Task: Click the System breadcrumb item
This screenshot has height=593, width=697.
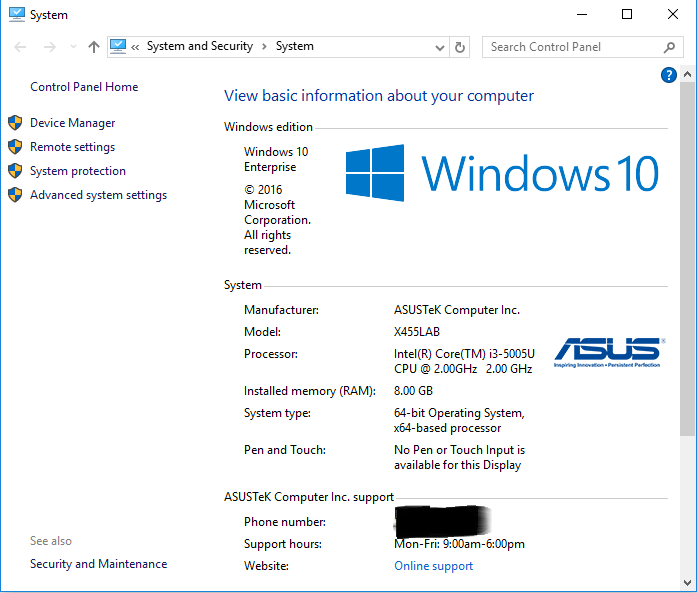Action: click(x=295, y=46)
